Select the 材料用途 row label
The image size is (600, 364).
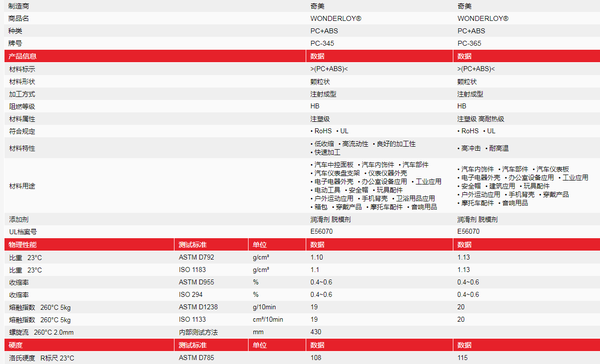tap(22, 186)
